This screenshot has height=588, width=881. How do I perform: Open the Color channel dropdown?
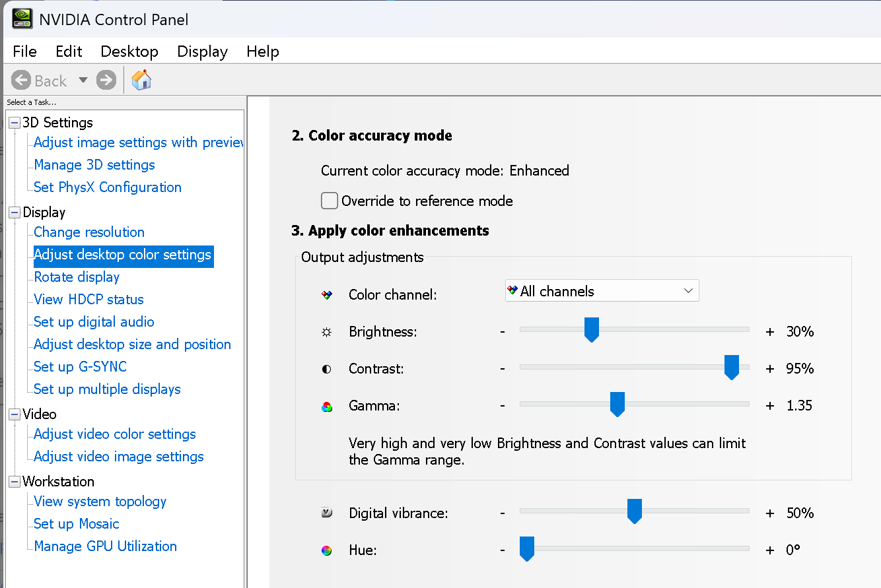[x=602, y=291]
